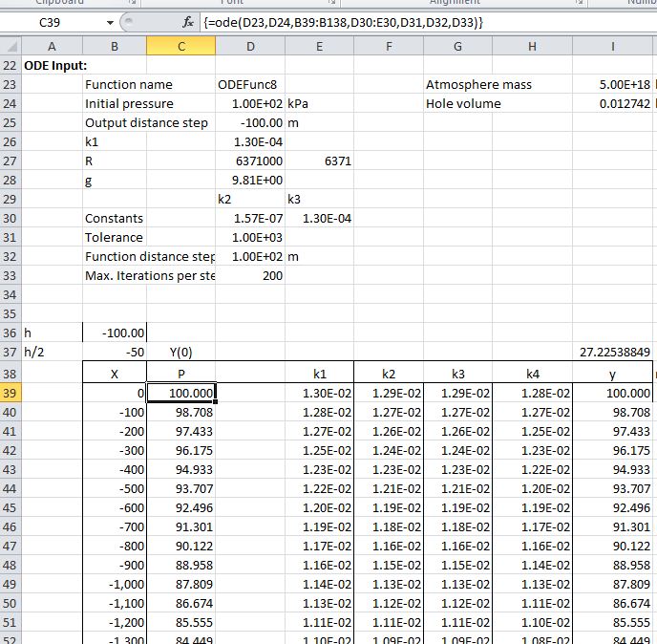Image resolution: width=657 pixels, height=644 pixels.
Task: Select the Max. Iterations value 200
Action: click(x=250, y=275)
